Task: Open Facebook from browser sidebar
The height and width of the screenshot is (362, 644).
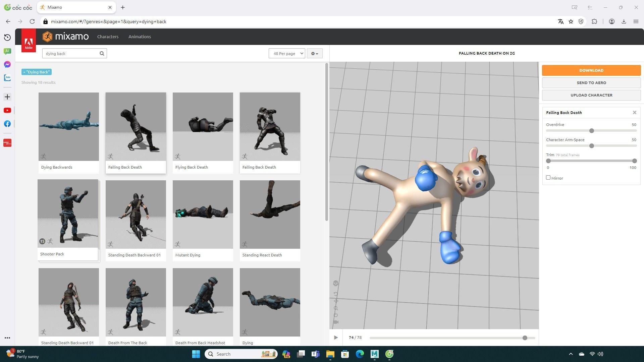Action: tap(7, 124)
